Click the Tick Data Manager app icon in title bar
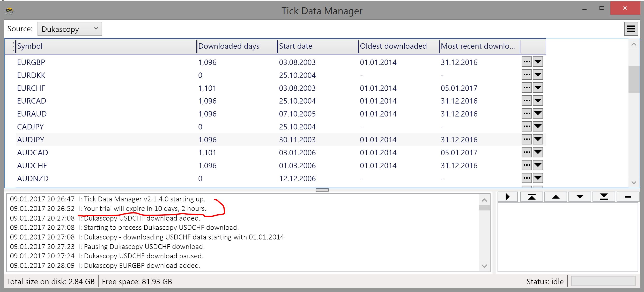The image size is (644, 292). point(10,11)
